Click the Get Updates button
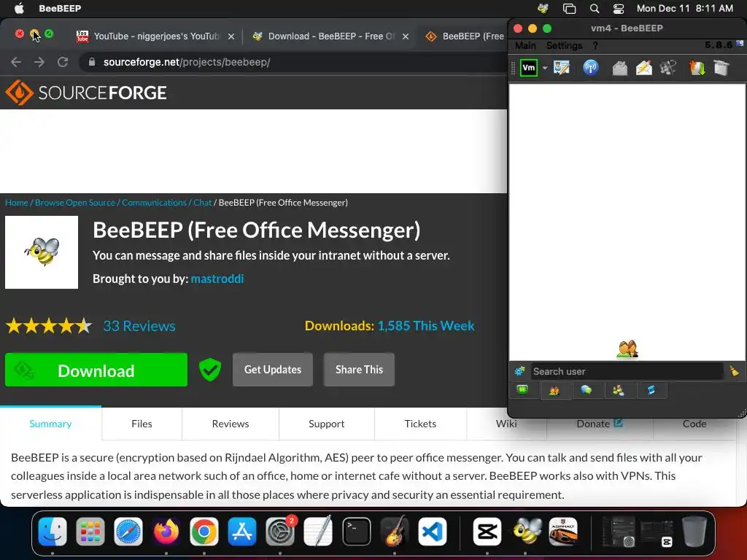 click(273, 370)
